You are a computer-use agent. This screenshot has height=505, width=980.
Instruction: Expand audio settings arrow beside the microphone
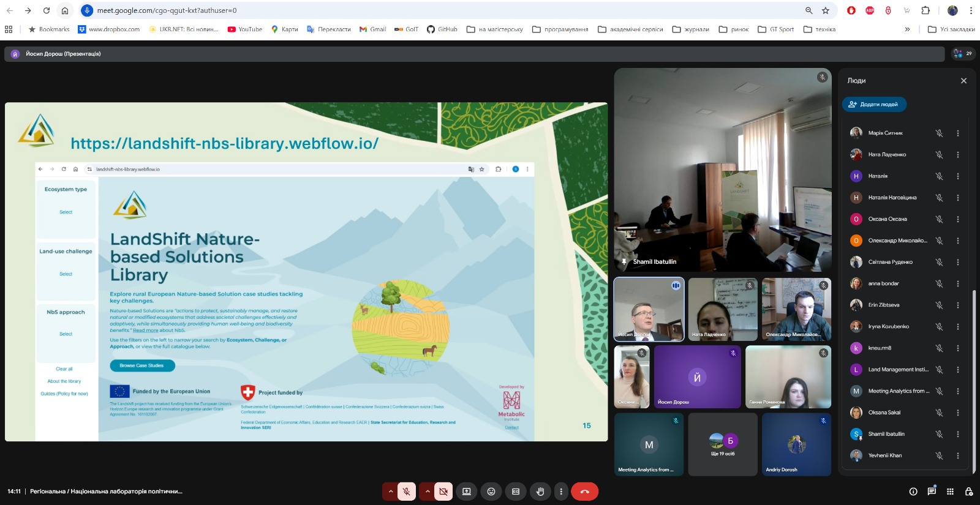pos(390,492)
